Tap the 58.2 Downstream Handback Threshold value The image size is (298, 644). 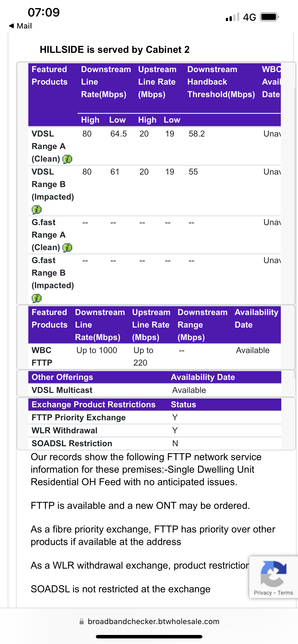tap(197, 134)
